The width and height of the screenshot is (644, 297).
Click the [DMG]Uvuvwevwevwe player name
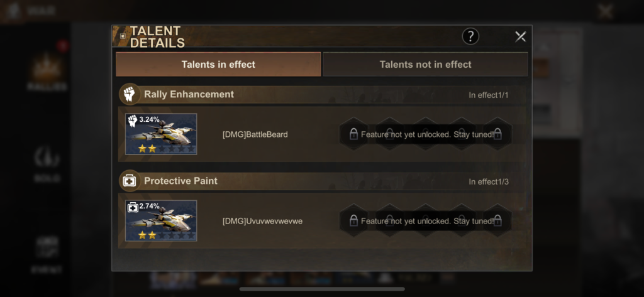point(262,221)
